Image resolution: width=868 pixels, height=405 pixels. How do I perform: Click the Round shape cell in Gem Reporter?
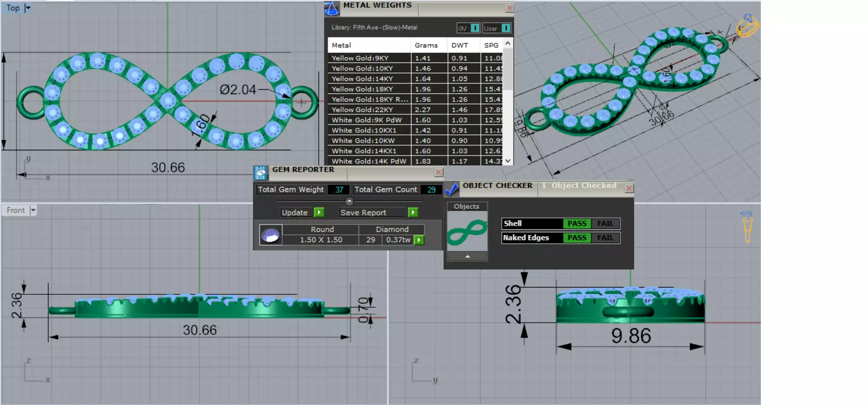(x=322, y=229)
